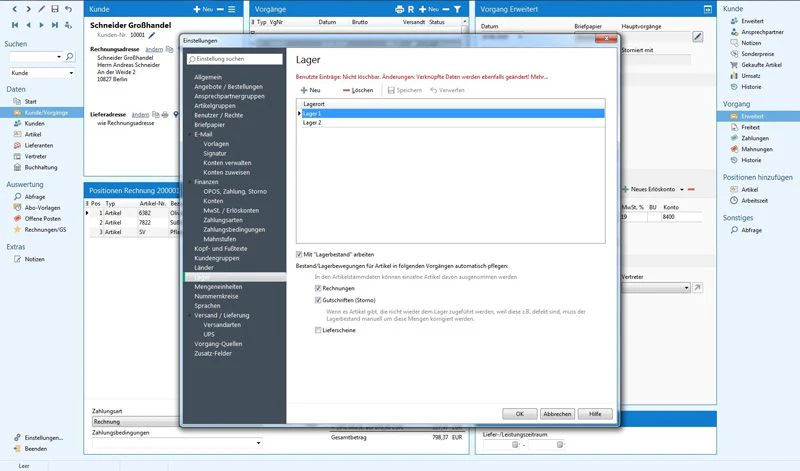Click the save icon in top-left toolbar
800x471 pixels.
pyautogui.click(x=55, y=9)
